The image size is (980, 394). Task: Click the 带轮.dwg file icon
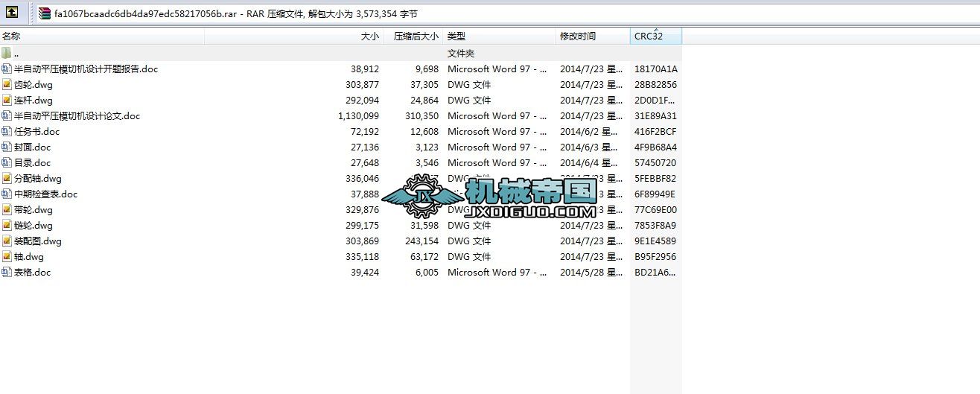coord(7,209)
